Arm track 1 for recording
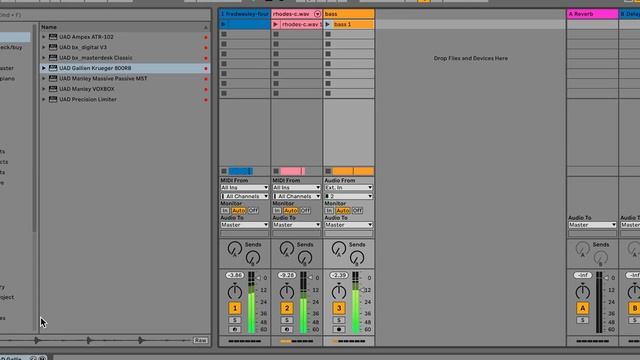 (x=235, y=329)
